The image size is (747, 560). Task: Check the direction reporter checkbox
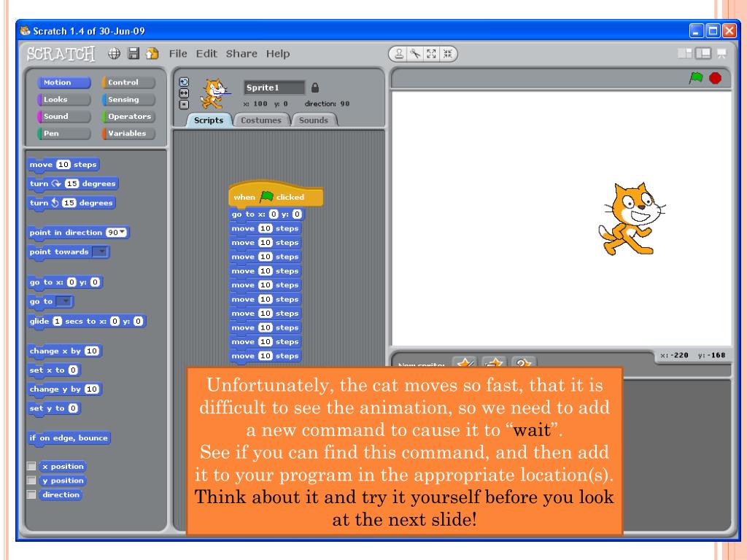[x=31, y=494]
